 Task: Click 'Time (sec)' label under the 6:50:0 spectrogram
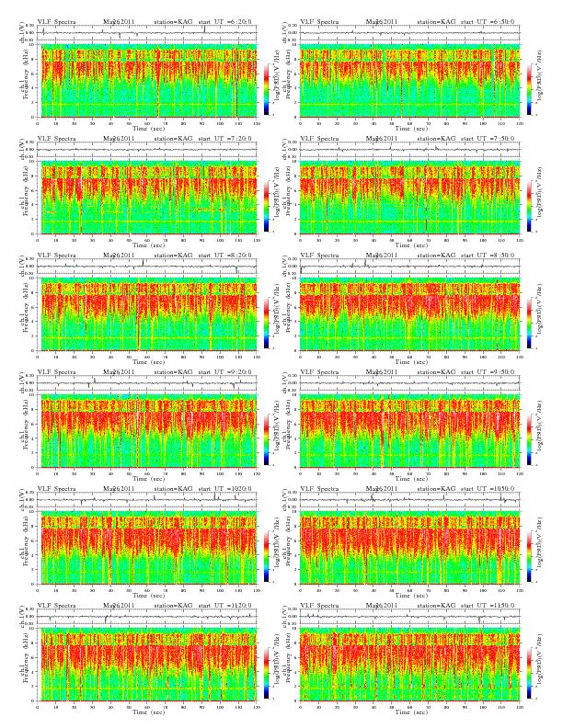click(411, 128)
